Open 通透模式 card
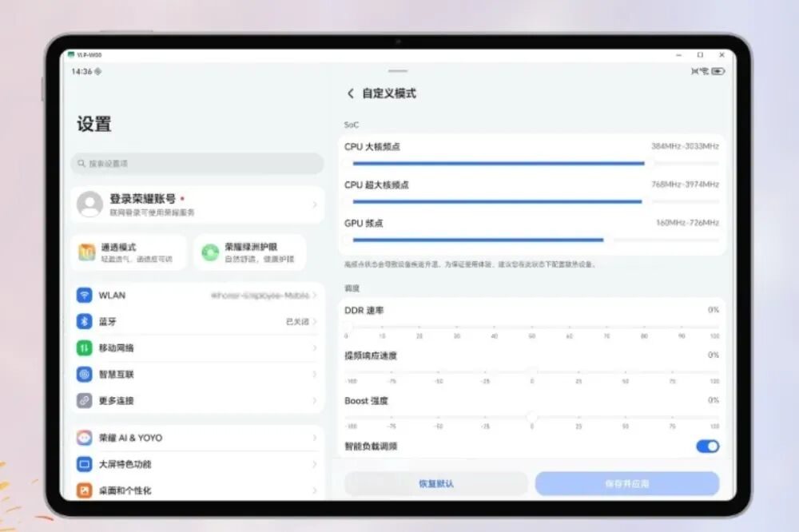Image resolution: width=799 pixels, height=532 pixels. (x=129, y=252)
